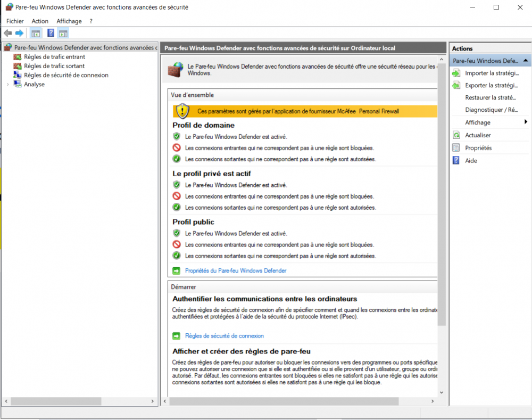Toggle the console tree visibility toolbar button
This screenshot has height=420, width=532.
click(x=36, y=32)
